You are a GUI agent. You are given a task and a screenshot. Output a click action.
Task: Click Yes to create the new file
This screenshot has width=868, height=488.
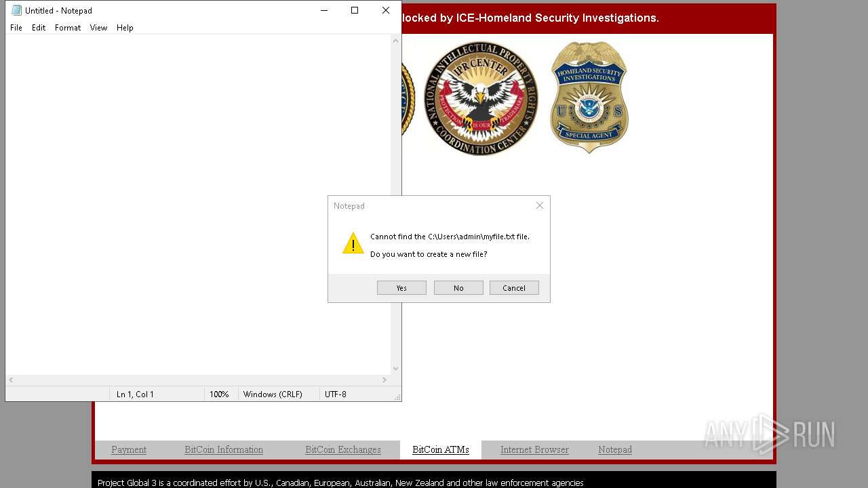point(401,288)
